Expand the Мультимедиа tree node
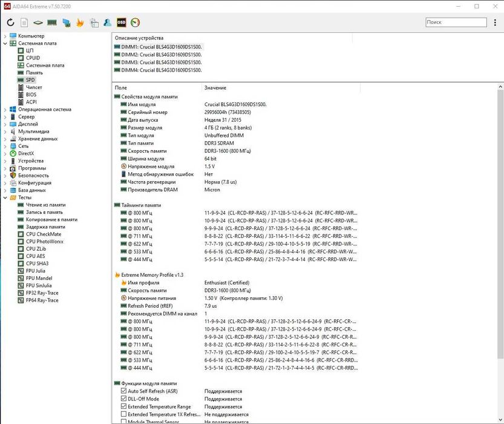 (x=5, y=131)
